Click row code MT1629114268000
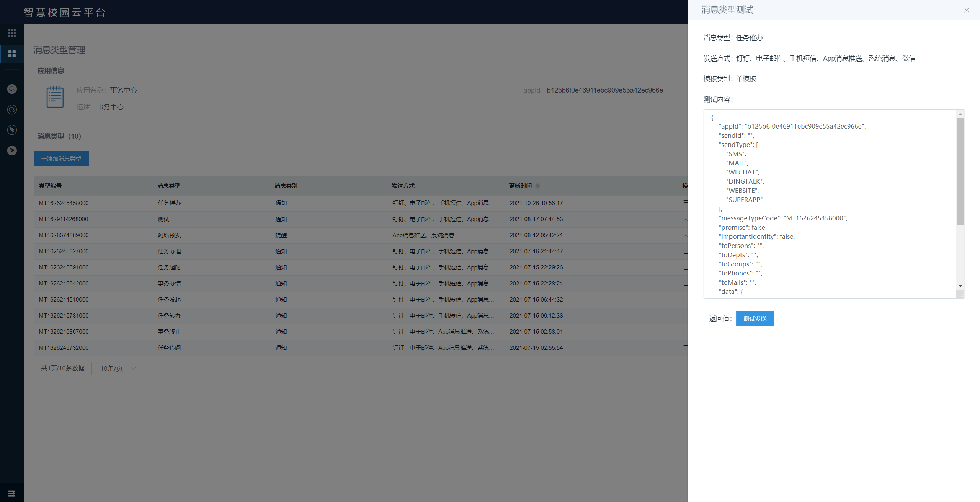 click(x=64, y=219)
